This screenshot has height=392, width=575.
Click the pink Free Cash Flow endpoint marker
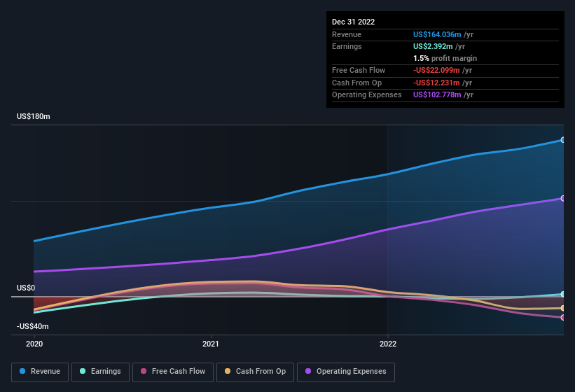[563, 317]
